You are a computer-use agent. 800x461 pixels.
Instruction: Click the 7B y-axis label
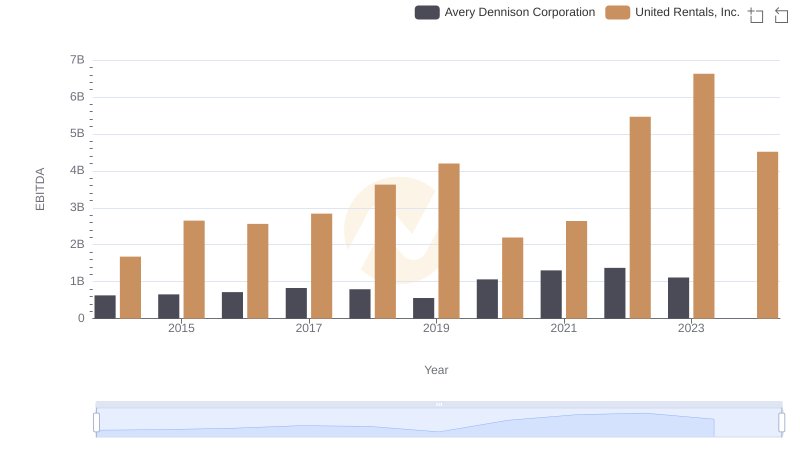click(77, 60)
